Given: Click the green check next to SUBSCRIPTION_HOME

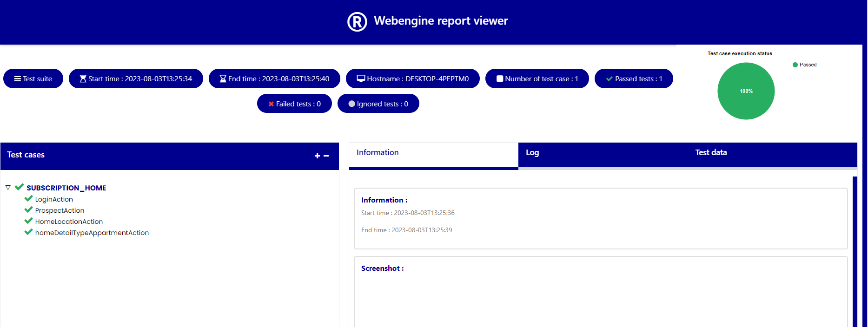Looking at the screenshot, I should [19, 187].
